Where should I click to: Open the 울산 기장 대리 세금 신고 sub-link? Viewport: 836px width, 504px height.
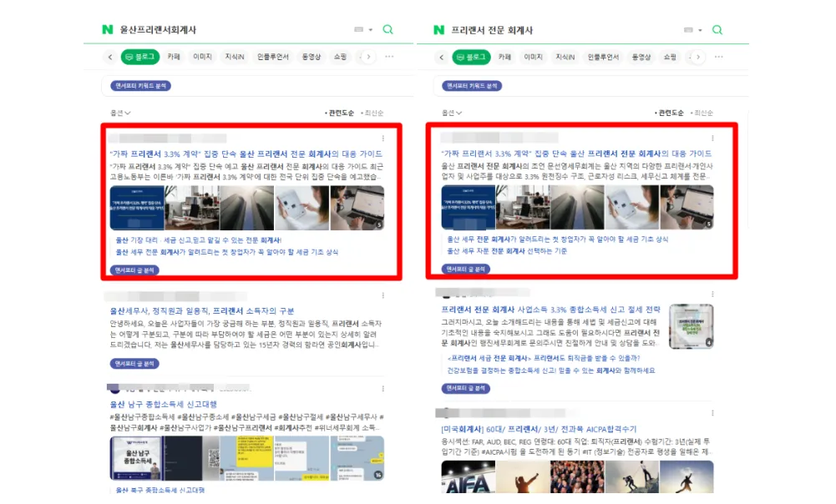[198, 240]
